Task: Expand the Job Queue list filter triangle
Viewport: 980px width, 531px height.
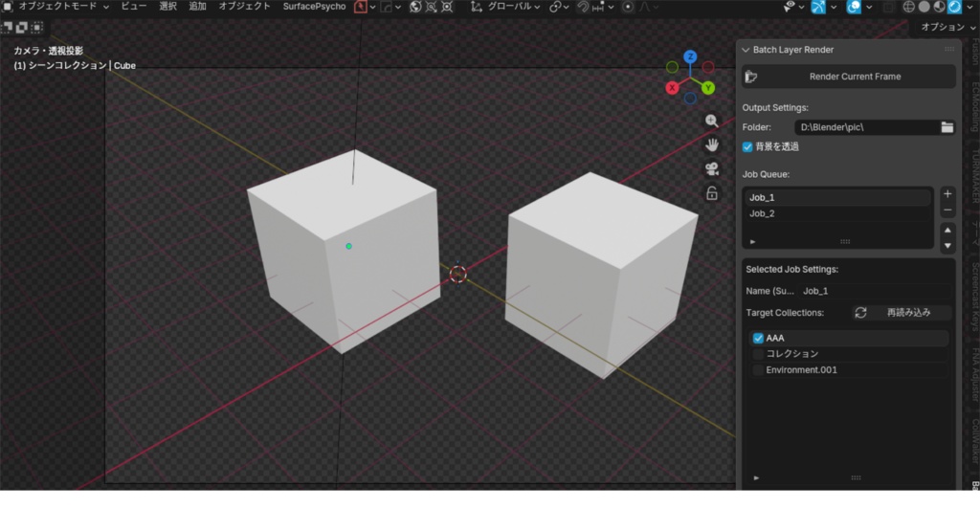Action: pyautogui.click(x=752, y=242)
